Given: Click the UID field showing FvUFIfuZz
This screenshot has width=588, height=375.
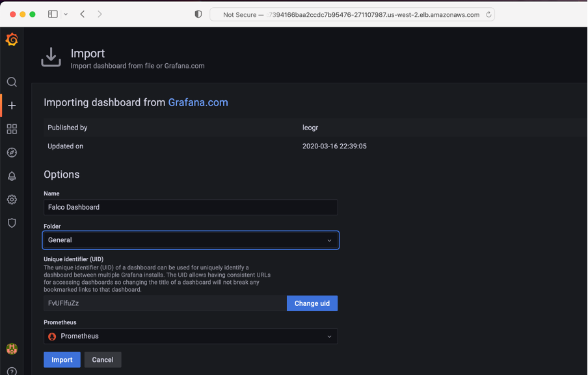Looking at the screenshot, I should pyautogui.click(x=165, y=303).
